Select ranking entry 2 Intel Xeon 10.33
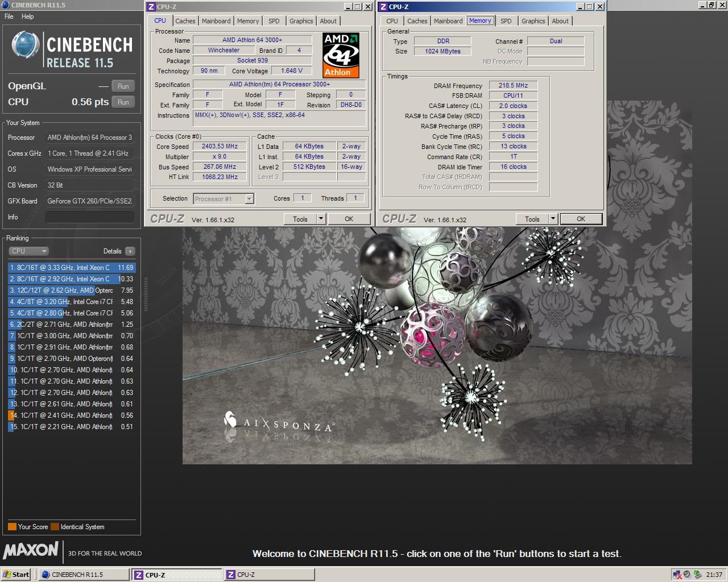 [72, 279]
